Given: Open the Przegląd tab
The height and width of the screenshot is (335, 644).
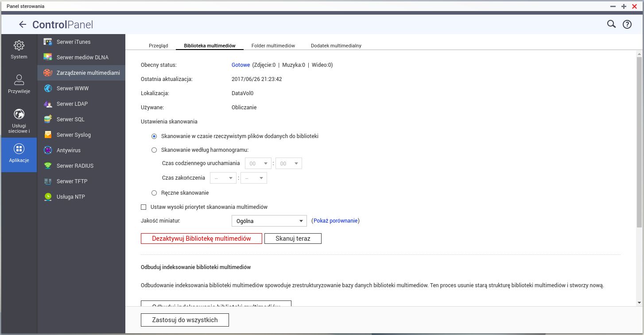Looking at the screenshot, I should [x=158, y=45].
